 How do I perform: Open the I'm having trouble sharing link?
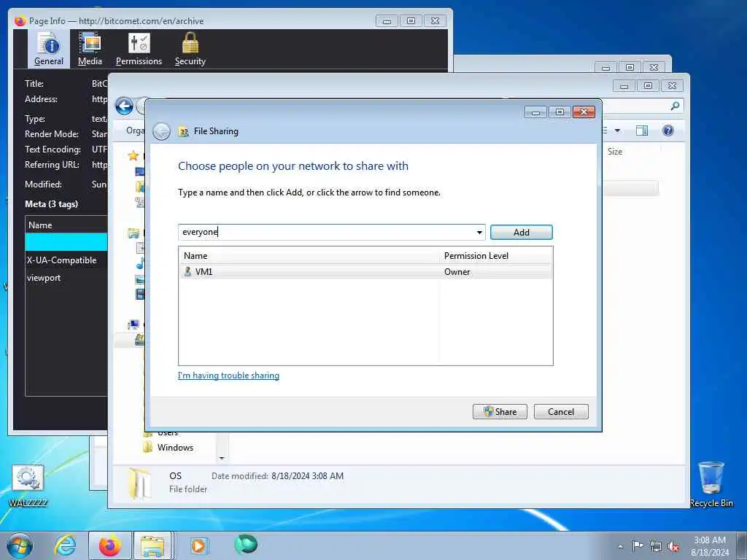(x=228, y=376)
